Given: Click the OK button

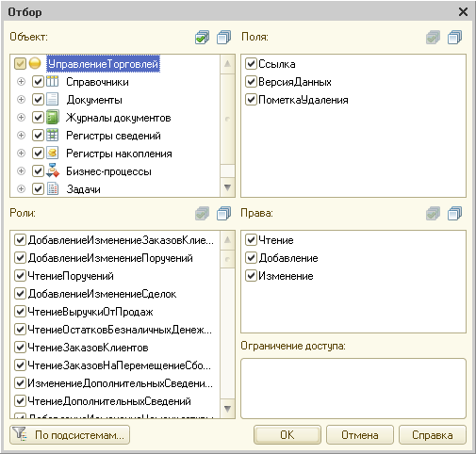Looking at the screenshot, I should pyautogui.click(x=287, y=435).
